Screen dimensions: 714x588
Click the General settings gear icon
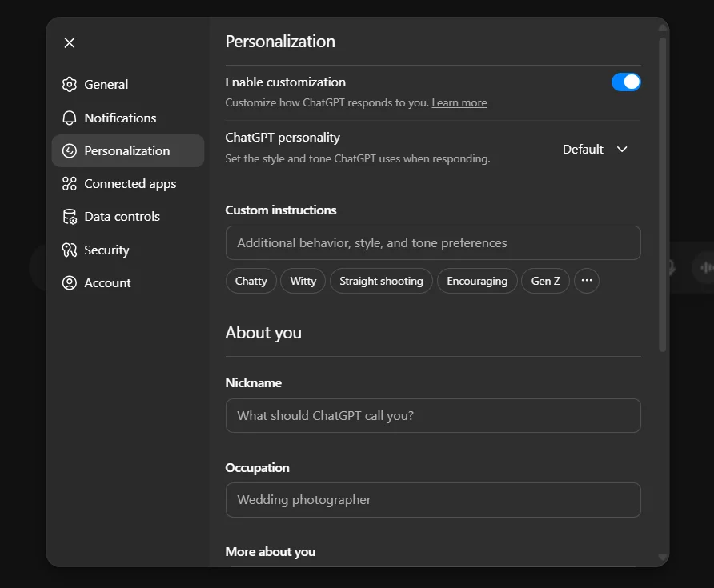(x=69, y=84)
